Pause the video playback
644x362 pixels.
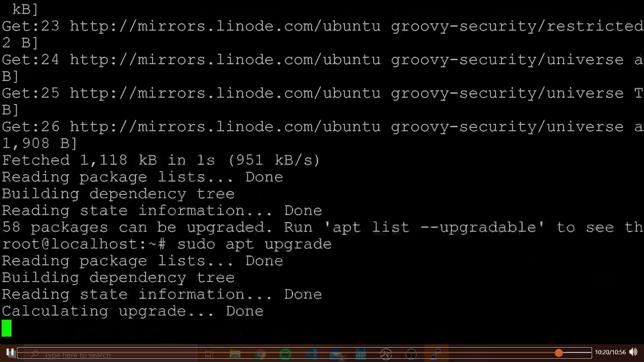[x=10, y=353]
